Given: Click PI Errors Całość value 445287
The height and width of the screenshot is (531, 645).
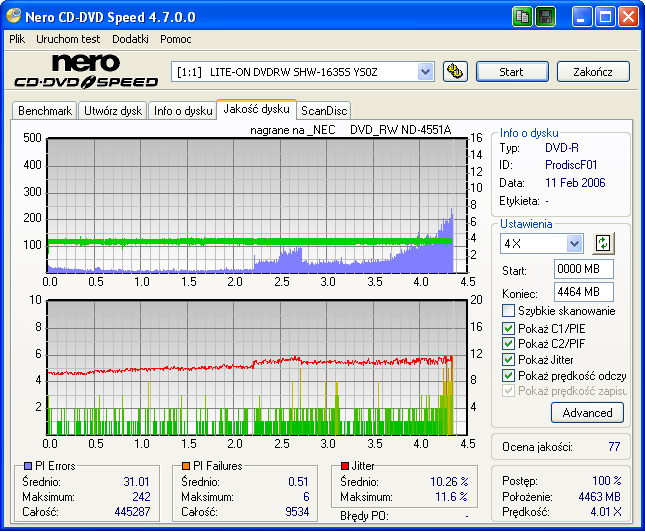Looking at the screenshot, I should [132, 512].
